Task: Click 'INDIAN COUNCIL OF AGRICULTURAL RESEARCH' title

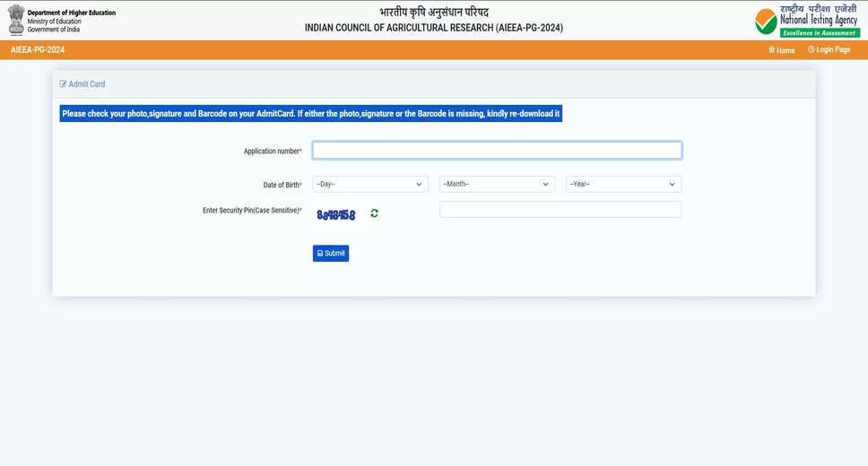Action: click(433, 28)
